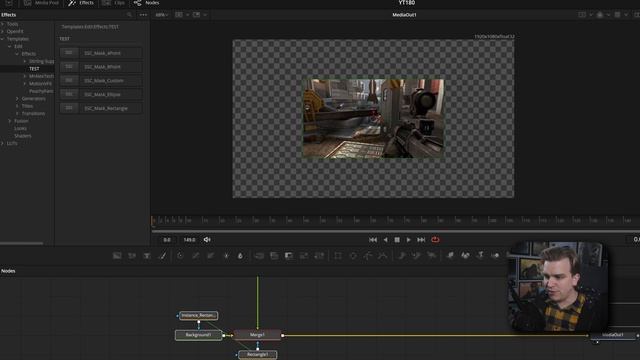Mute audio with the speaker icon
640x360 pixels.
click(207, 240)
